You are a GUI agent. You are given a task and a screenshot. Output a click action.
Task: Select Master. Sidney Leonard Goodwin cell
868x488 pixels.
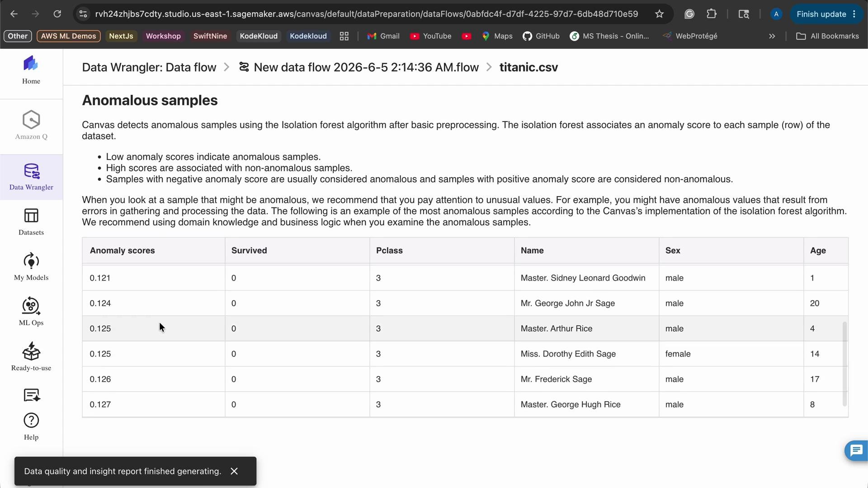point(586,278)
